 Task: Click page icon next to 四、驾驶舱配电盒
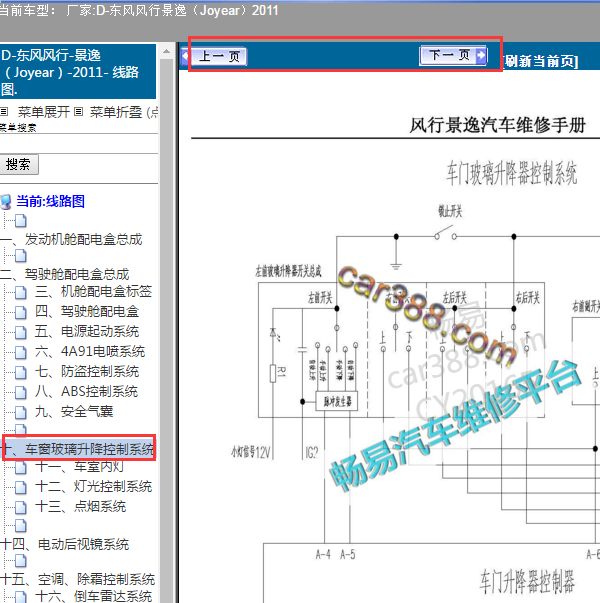pos(21,312)
